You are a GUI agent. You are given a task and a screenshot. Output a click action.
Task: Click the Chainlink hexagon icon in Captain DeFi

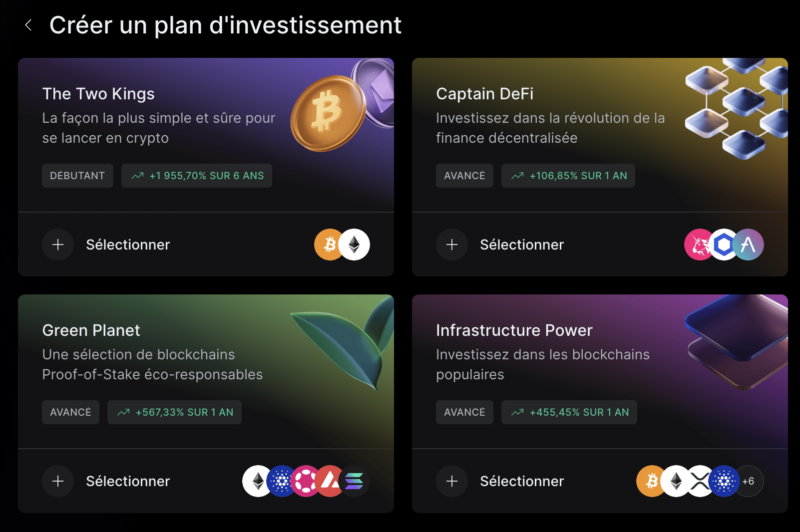[x=724, y=245]
